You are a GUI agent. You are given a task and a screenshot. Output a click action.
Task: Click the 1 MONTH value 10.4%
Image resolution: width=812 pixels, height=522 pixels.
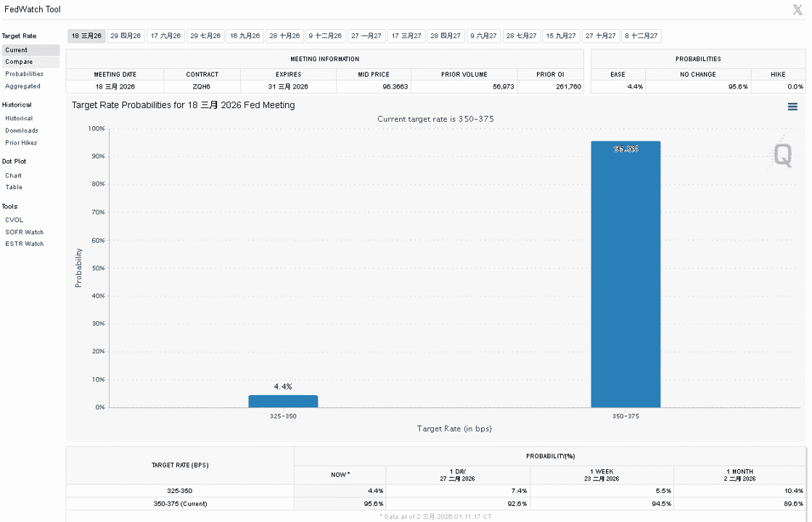pos(794,491)
